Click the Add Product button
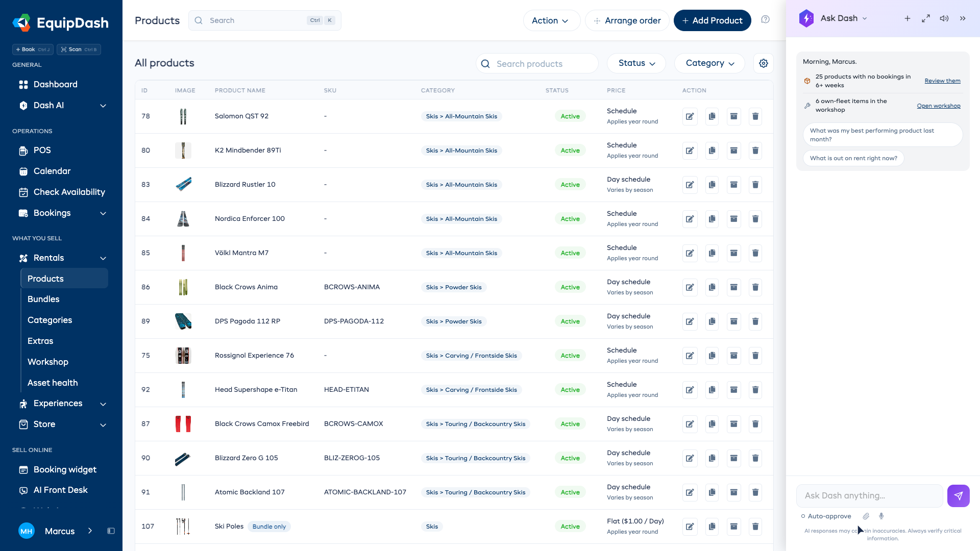The height and width of the screenshot is (551, 980). (x=712, y=20)
